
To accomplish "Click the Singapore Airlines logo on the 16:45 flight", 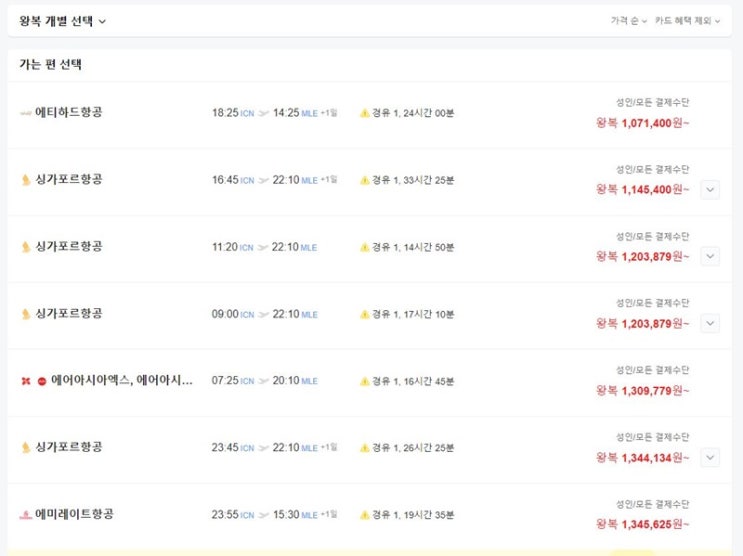I will (x=26, y=180).
